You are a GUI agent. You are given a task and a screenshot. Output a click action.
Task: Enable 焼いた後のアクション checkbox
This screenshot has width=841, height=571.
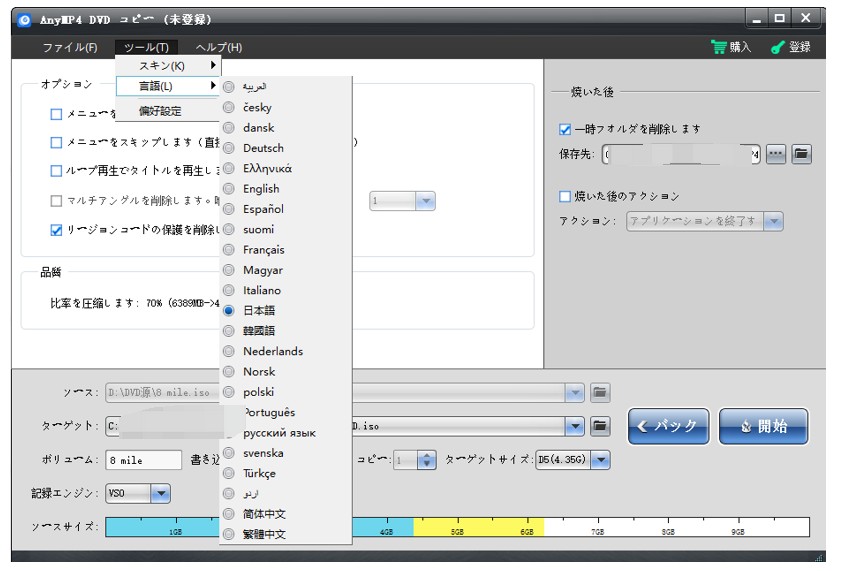pos(564,196)
